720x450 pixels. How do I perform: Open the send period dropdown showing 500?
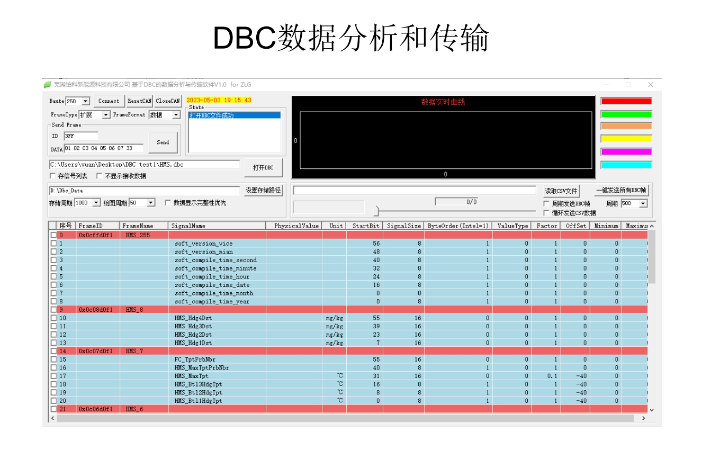[x=643, y=203]
